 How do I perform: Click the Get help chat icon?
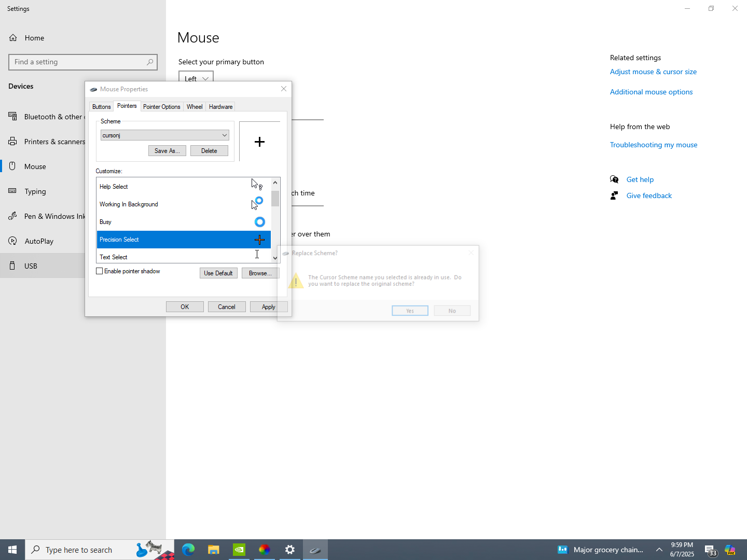click(614, 179)
